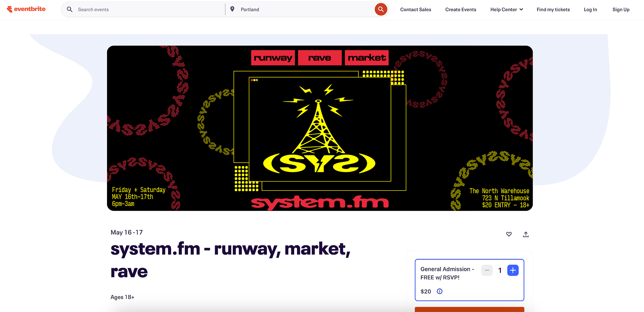Click the '$20' ticket price

(426, 291)
